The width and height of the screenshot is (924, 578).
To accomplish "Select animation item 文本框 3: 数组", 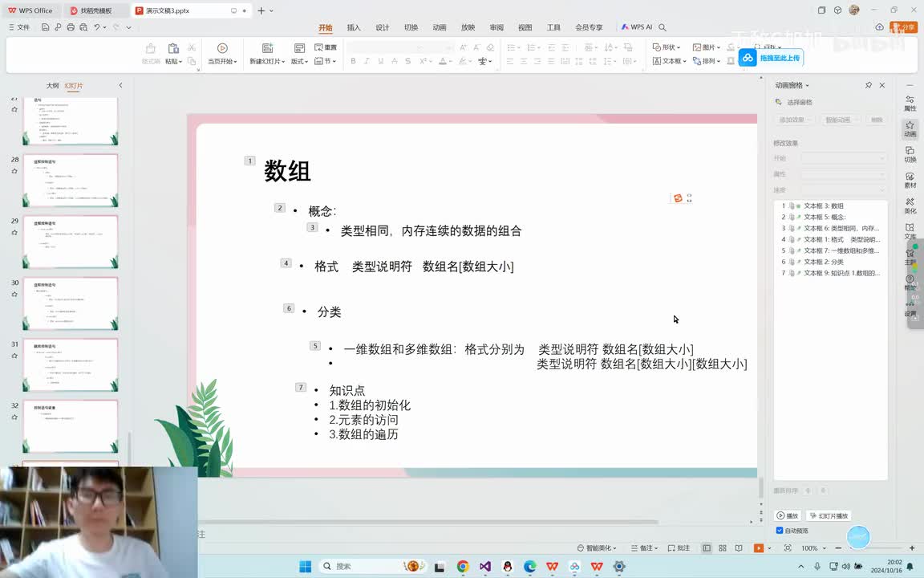I will click(x=829, y=206).
